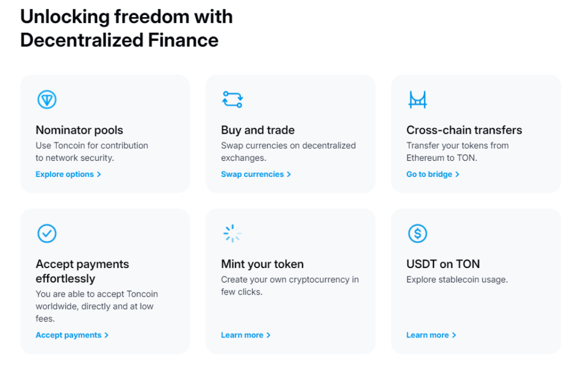Click the checkmark circle icon above Accept payments
This screenshot has width=588, height=372.
pyautogui.click(x=47, y=233)
